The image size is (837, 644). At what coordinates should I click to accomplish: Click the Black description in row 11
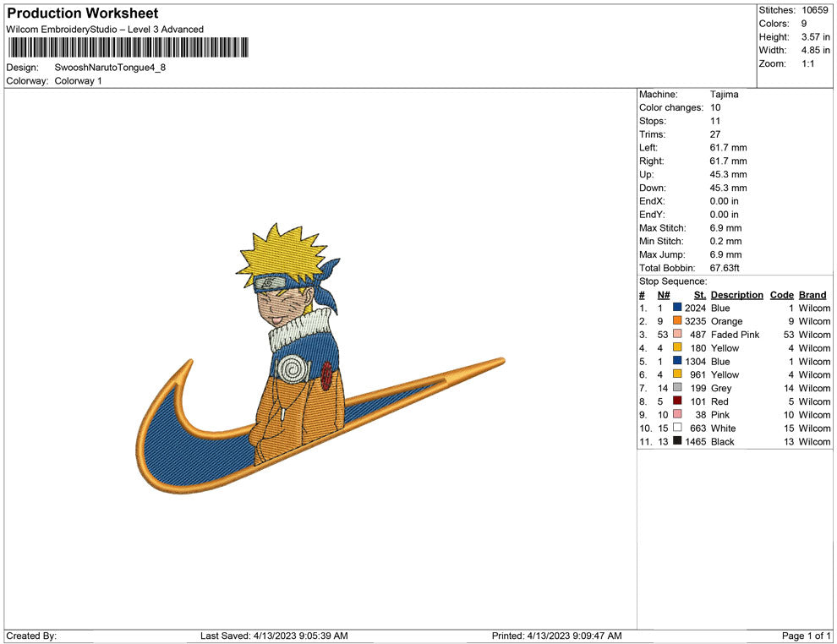point(722,441)
